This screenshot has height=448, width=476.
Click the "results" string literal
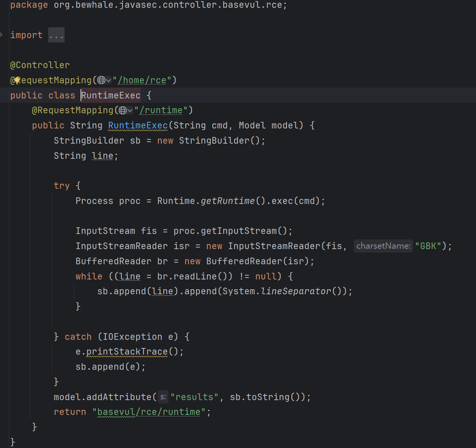(194, 397)
